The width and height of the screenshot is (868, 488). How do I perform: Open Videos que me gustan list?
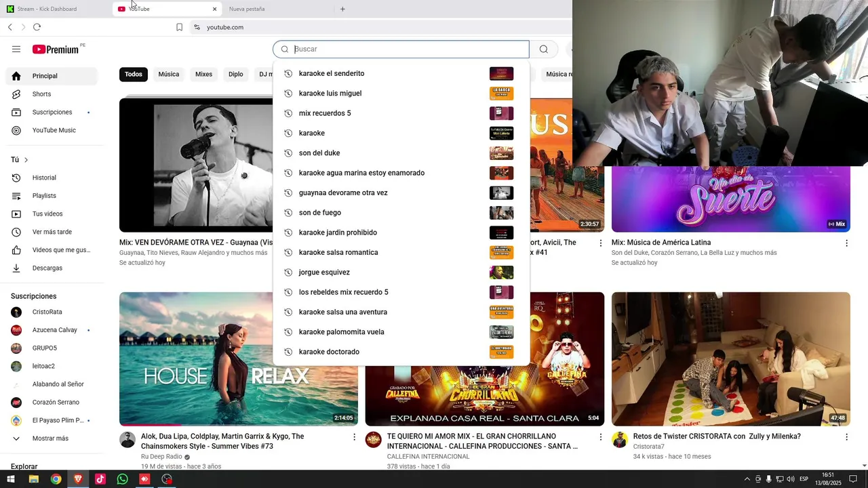[x=52, y=250]
